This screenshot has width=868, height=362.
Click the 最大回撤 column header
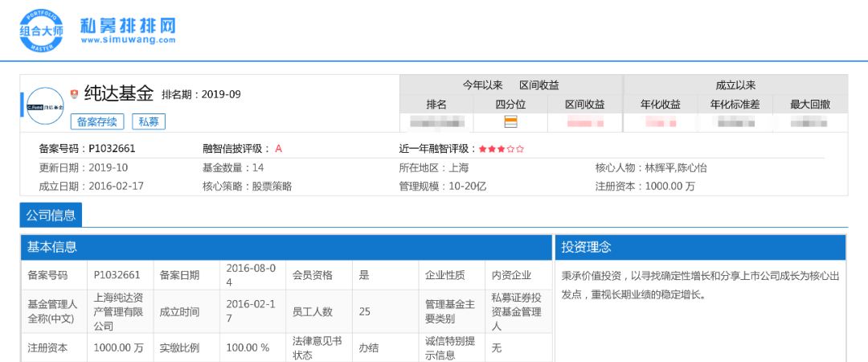click(810, 105)
